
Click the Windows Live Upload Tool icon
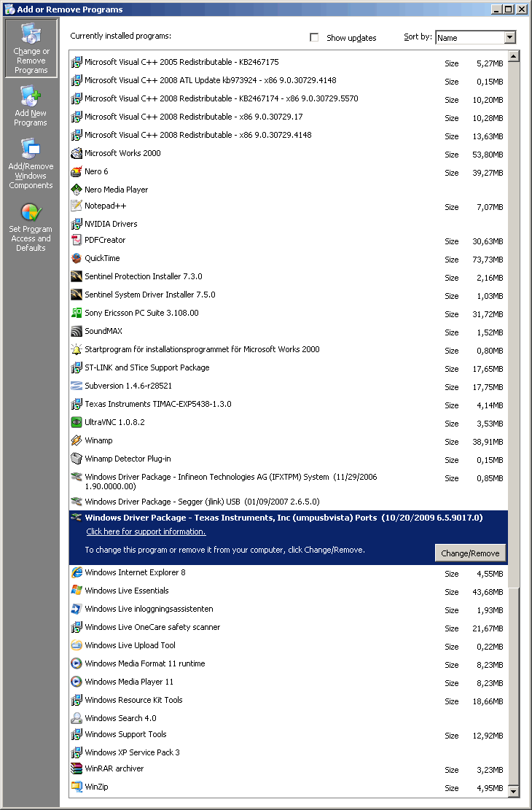coord(77,645)
